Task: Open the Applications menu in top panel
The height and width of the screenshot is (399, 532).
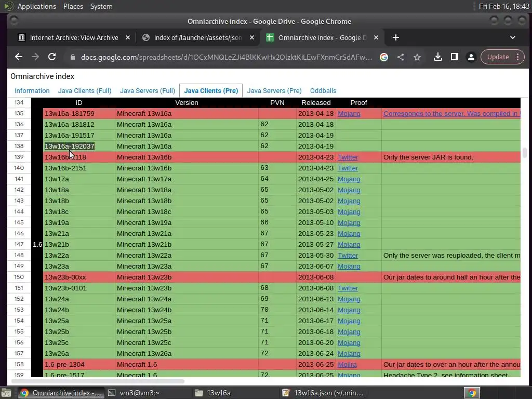Action: pos(37,6)
